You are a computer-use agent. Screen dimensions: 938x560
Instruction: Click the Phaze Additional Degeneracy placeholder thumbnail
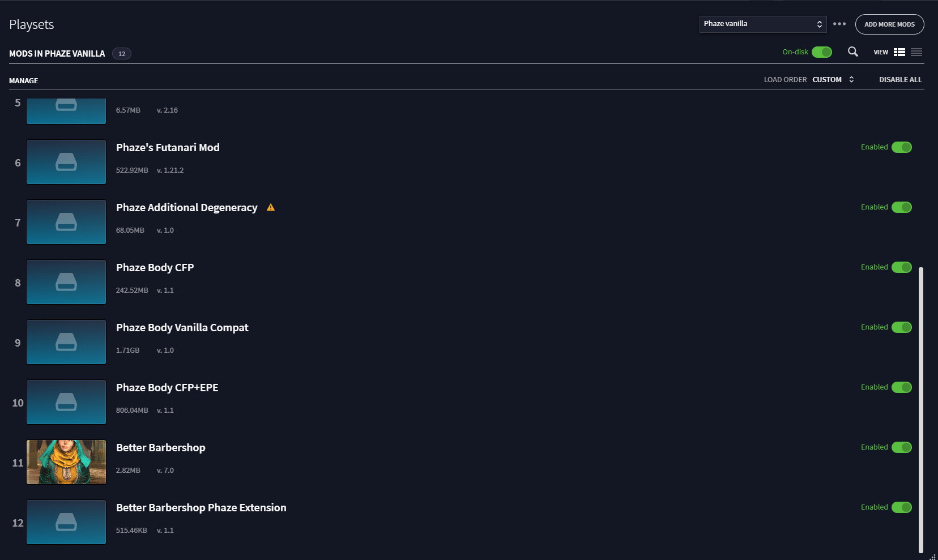[66, 222]
